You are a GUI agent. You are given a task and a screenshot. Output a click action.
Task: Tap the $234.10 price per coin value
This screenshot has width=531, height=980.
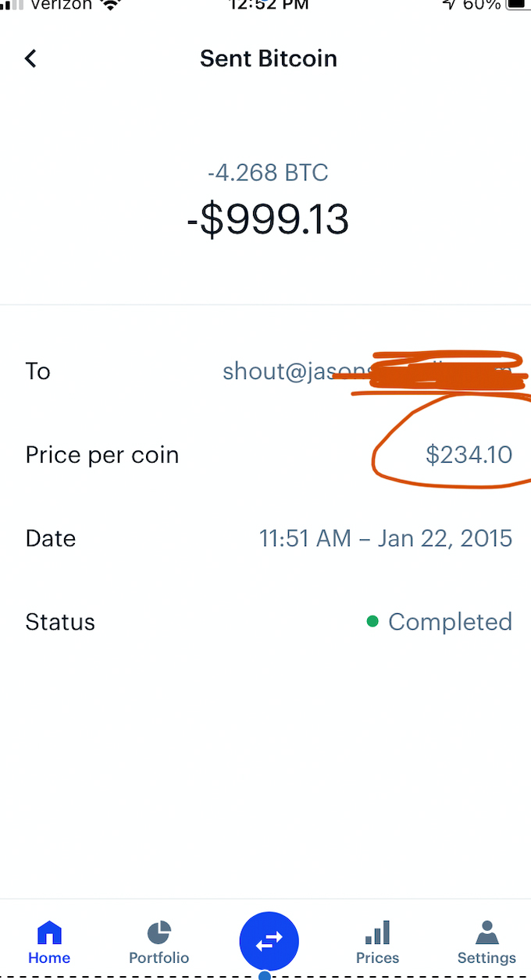click(x=469, y=455)
